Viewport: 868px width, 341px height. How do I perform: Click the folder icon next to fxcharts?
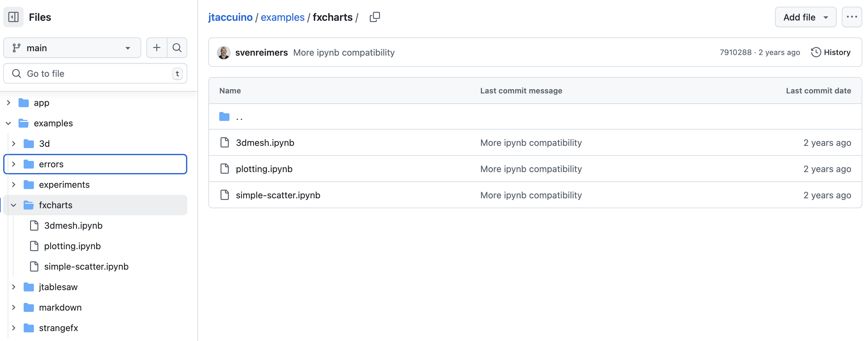click(28, 205)
